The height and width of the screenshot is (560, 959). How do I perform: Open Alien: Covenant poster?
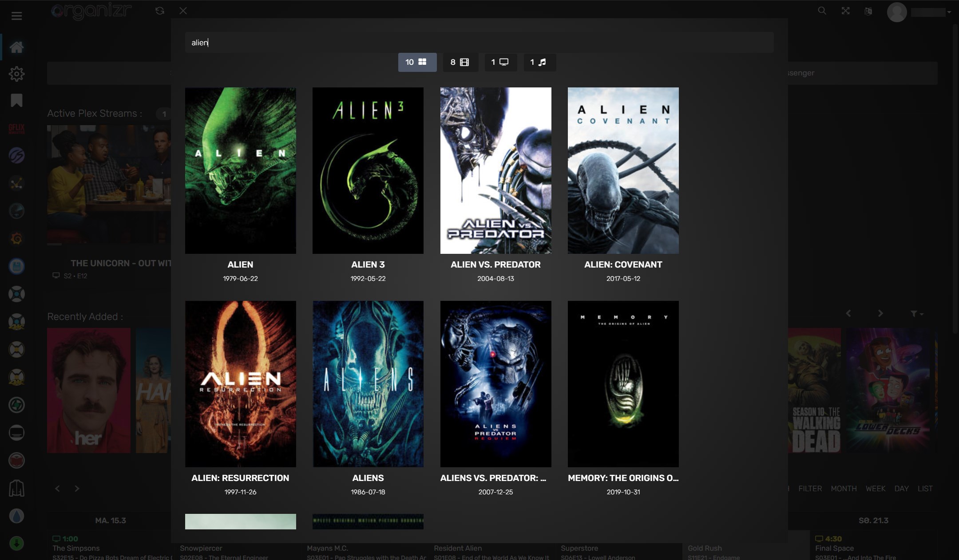[x=623, y=170]
